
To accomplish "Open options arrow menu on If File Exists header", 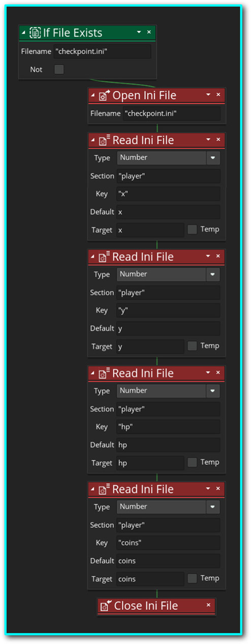I will 139,32.
